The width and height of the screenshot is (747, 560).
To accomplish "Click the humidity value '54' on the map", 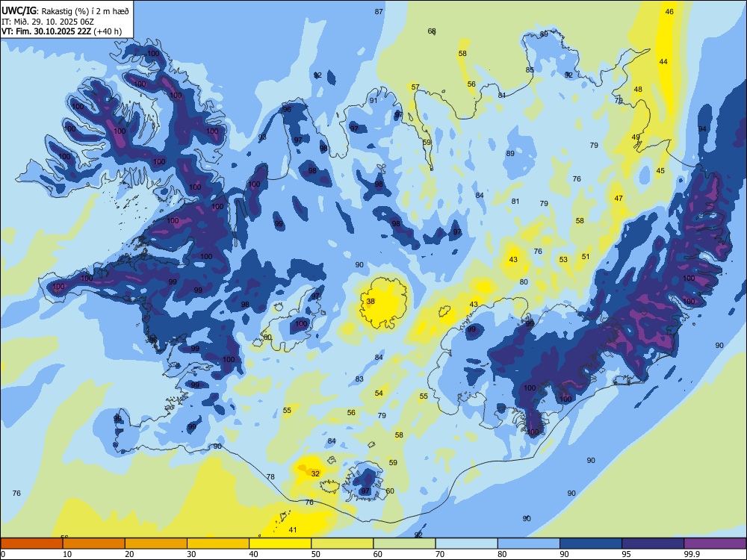I will [x=379, y=393].
